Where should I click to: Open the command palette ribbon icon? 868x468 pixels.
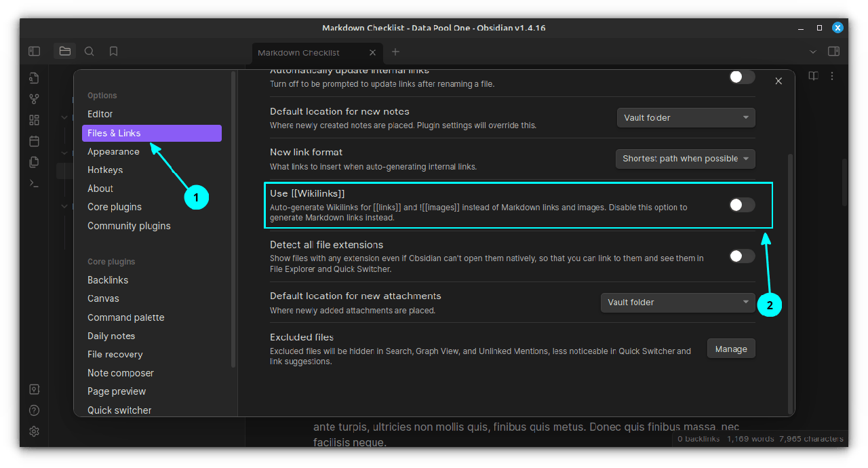[35, 183]
